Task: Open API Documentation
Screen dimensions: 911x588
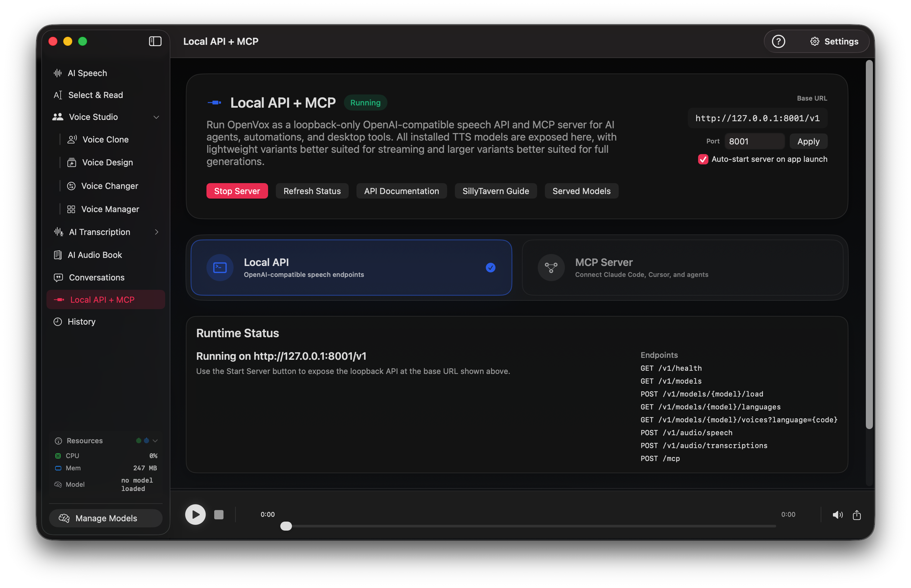Action: tap(401, 191)
